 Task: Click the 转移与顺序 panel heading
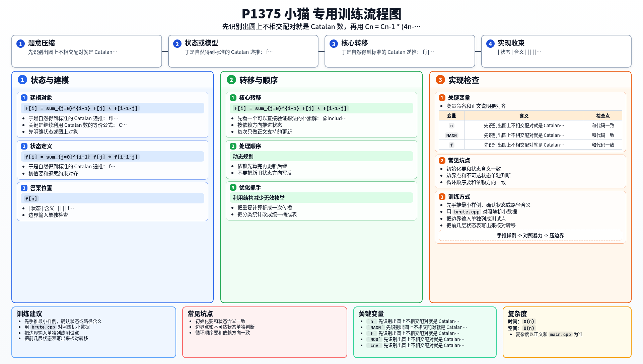[x=259, y=80]
